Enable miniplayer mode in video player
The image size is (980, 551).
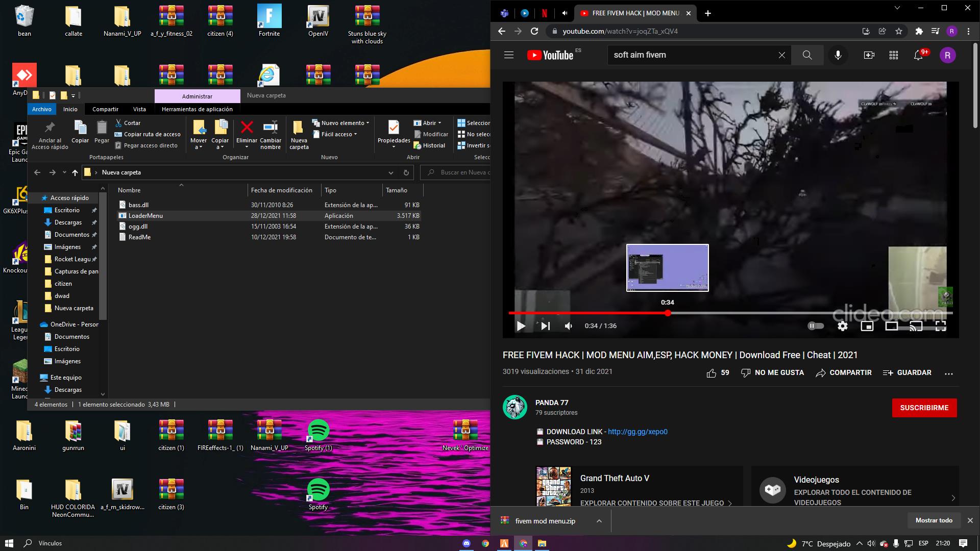[867, 326]
